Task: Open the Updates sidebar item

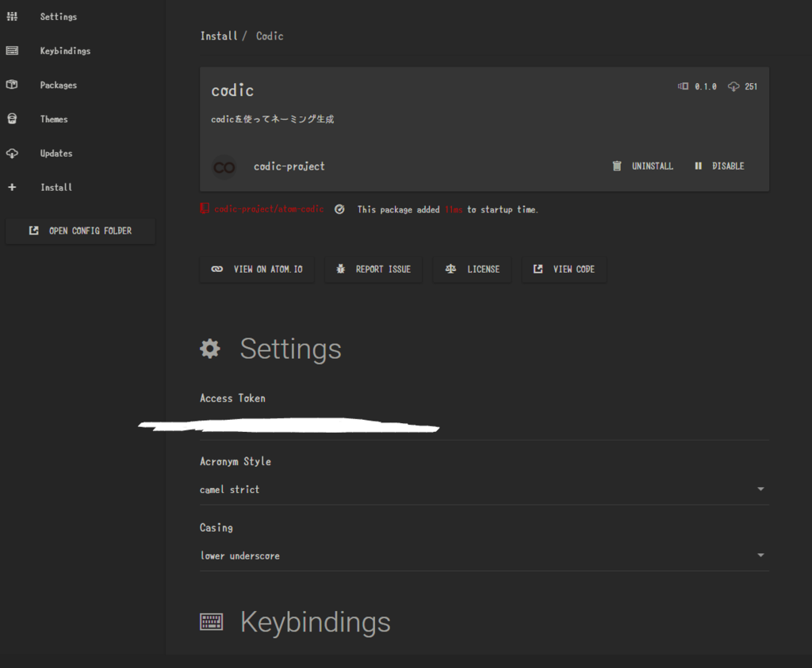Action: (56, 153)
